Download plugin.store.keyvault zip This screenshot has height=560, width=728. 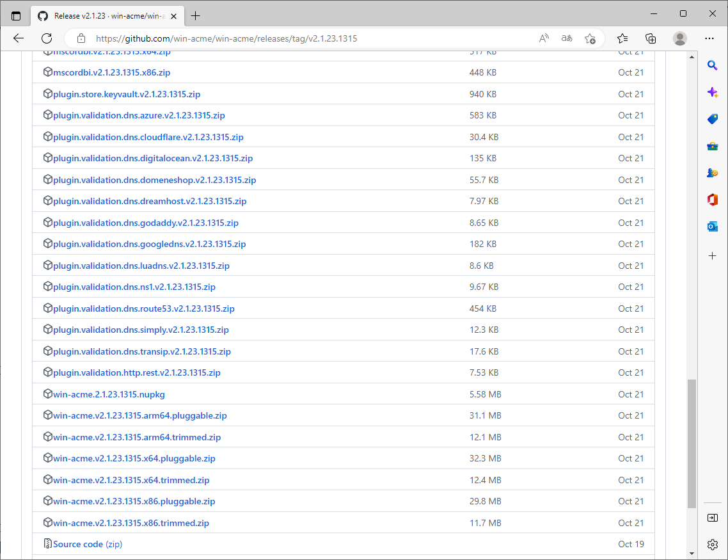127,94
